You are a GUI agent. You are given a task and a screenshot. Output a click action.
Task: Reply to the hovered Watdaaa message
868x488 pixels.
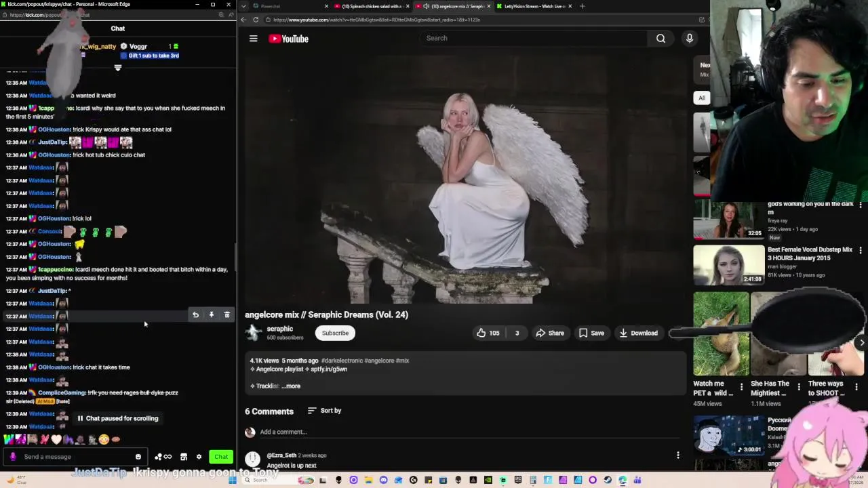point(195,314)
